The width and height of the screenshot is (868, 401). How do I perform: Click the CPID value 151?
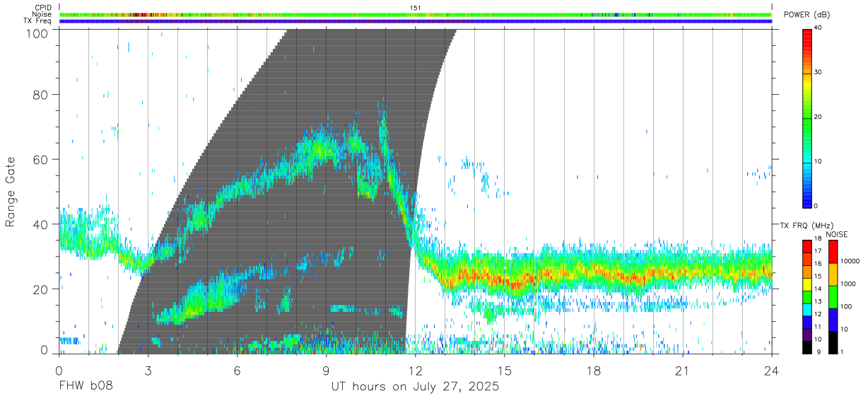(415, 8)
